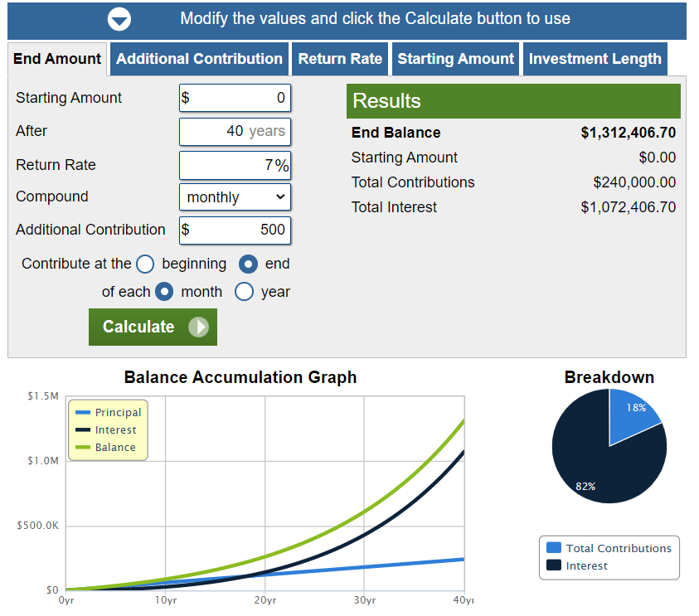Click the Balance green legend marker
The image size is (699, 616).
pyautogui.click(x=83, y=448)
